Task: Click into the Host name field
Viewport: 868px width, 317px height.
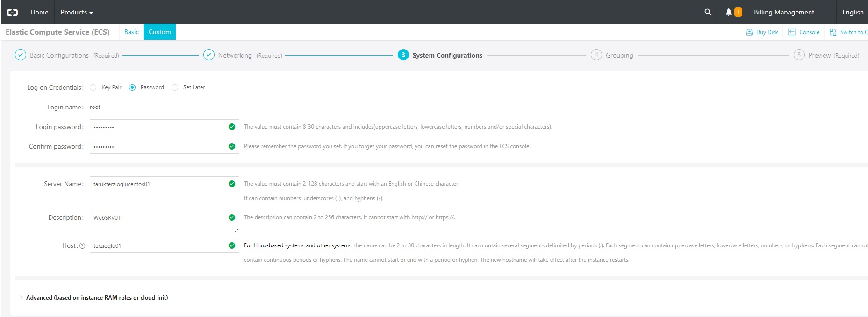Action: (164, 245)
